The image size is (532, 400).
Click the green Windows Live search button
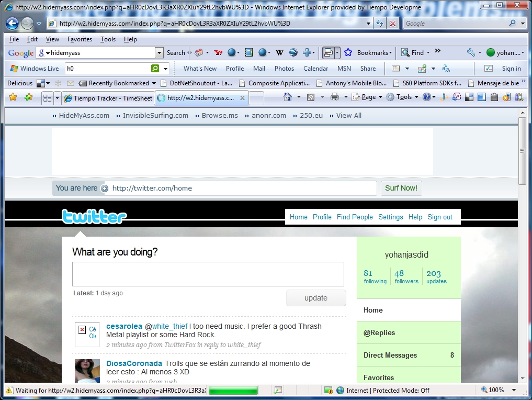point(155,68)
